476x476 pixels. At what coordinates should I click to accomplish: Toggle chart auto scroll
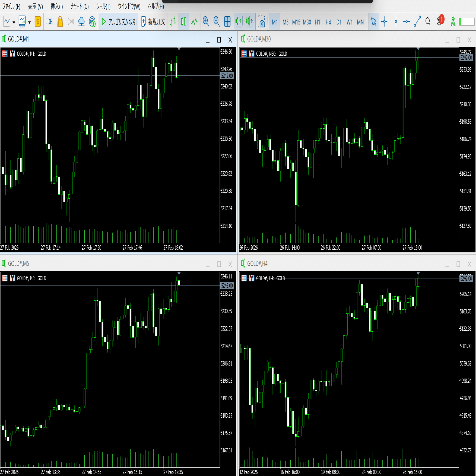click(239, 21)
